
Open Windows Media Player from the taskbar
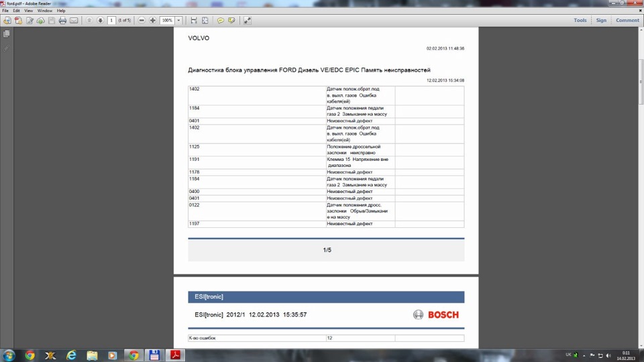113,355
